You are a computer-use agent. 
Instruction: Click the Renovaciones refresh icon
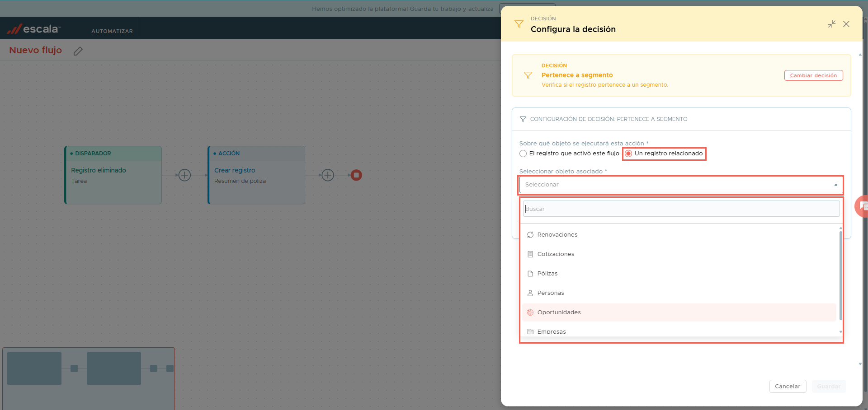[530, 235]
